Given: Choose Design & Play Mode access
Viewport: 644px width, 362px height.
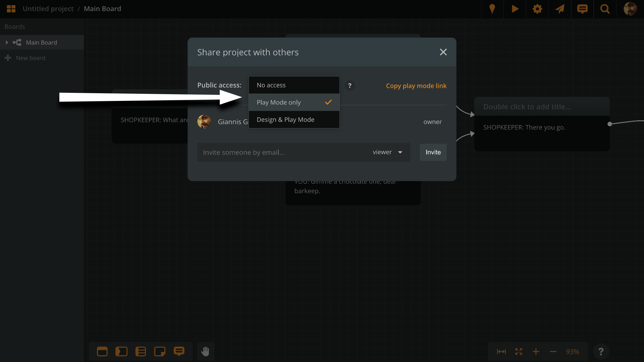Looking at the screenshot, I should point(294,119).
